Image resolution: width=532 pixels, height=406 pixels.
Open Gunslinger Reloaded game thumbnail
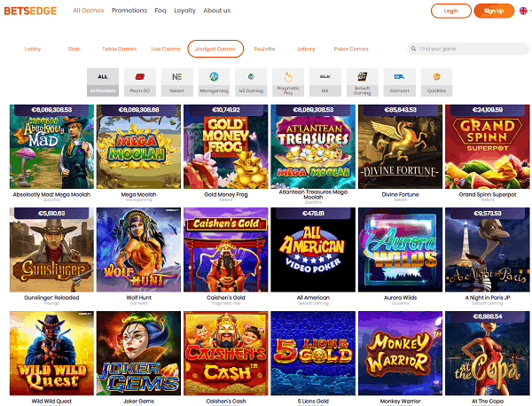pos(51,250)
